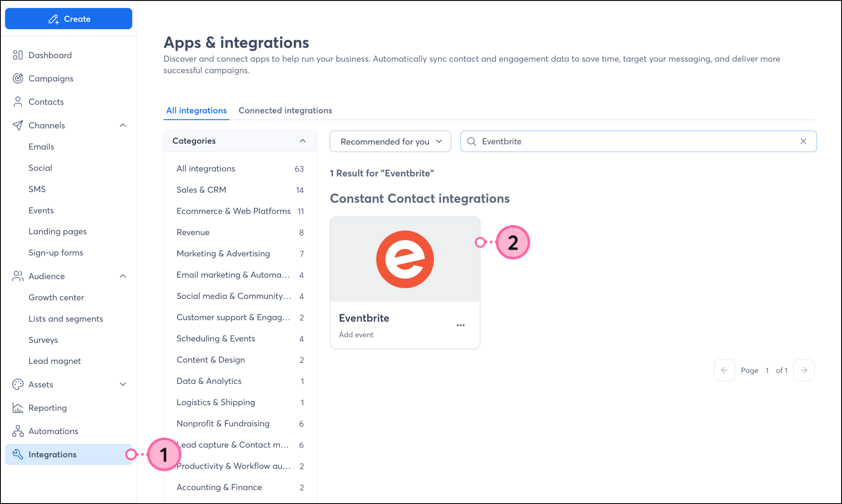Image resolution: width=842 pixels, height=504 pixels.
Task: Click the Campaigns target icon
Action: click(x=18, y=79)
